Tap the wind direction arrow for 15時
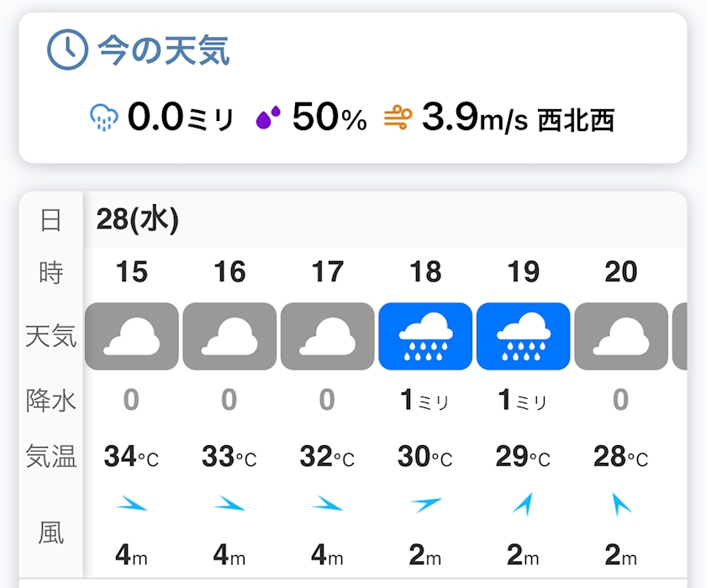 [x=132, y=504]
